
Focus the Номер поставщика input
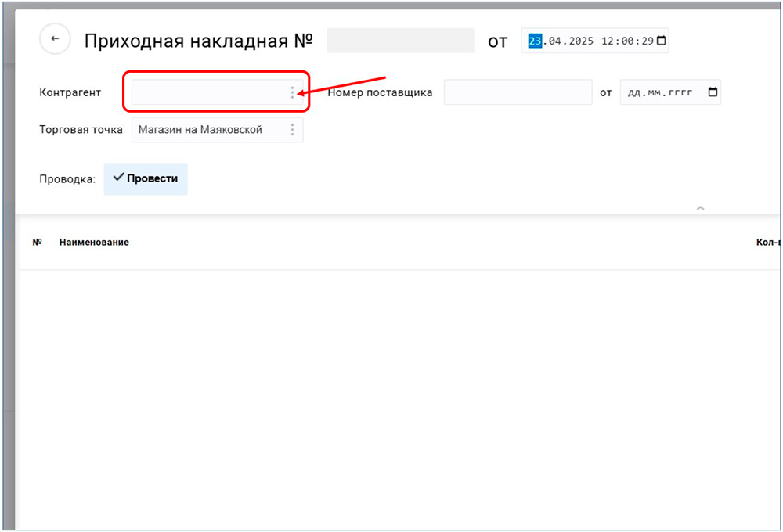(x=517, y=92)
